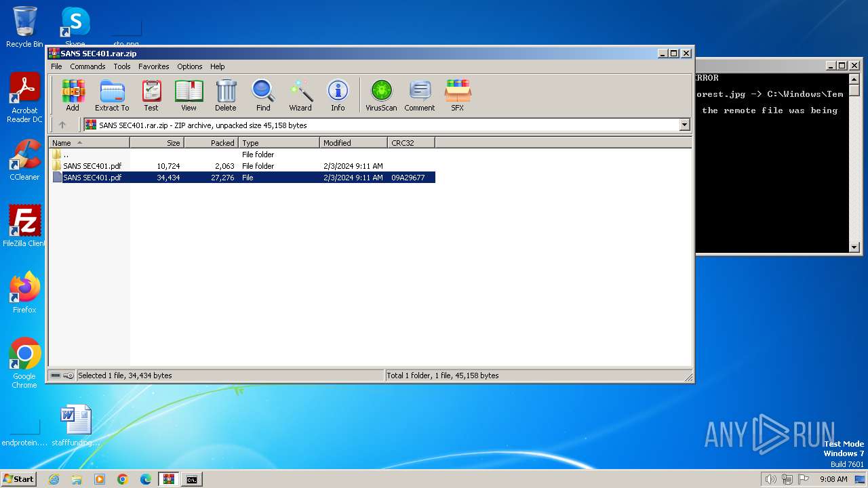Open the Tools menu
This screenshot has width=868, height=488.
coord(122,66)
